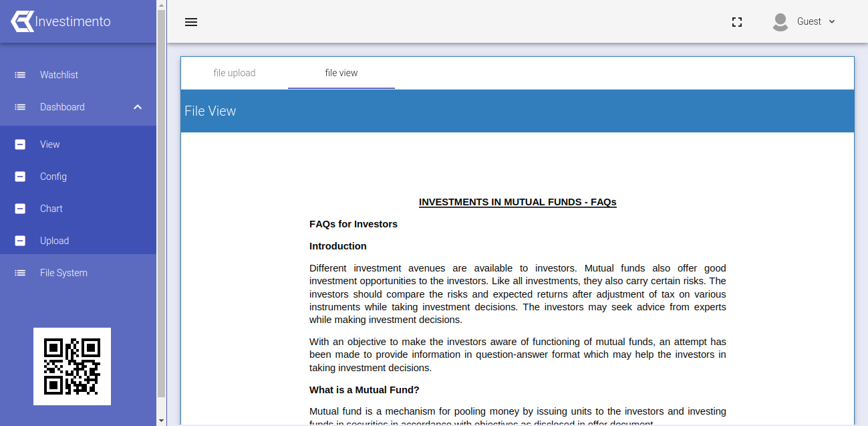This screenshot has width=868, height=426.
Task: Click the Watchlist list icon
Action: tap(20, 75)
